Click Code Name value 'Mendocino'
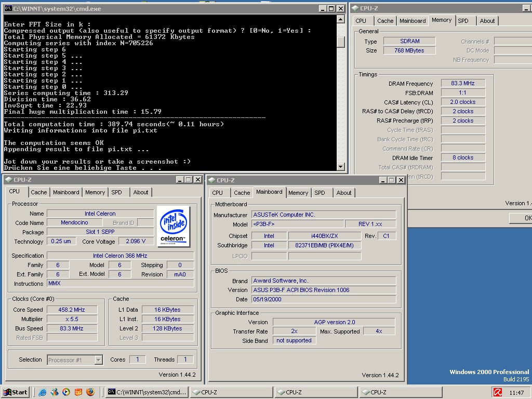 pyautogui.click(x=75, y=222)
